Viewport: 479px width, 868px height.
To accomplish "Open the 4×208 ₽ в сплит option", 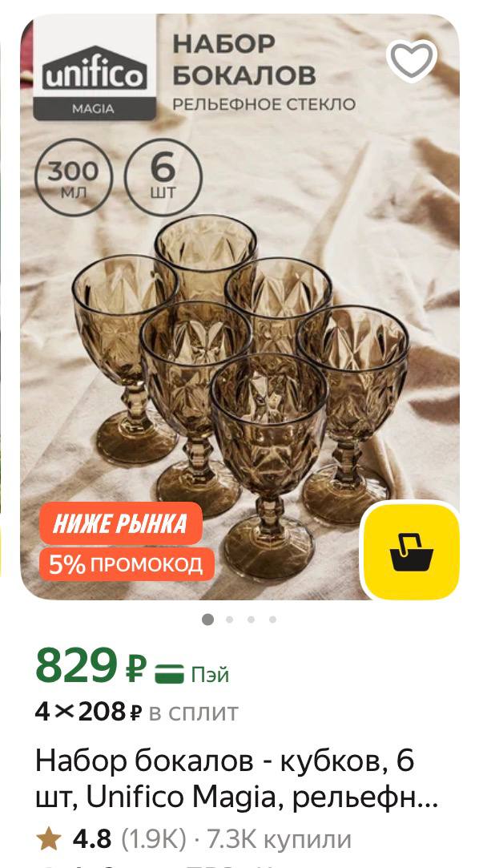I will [137, 713].
